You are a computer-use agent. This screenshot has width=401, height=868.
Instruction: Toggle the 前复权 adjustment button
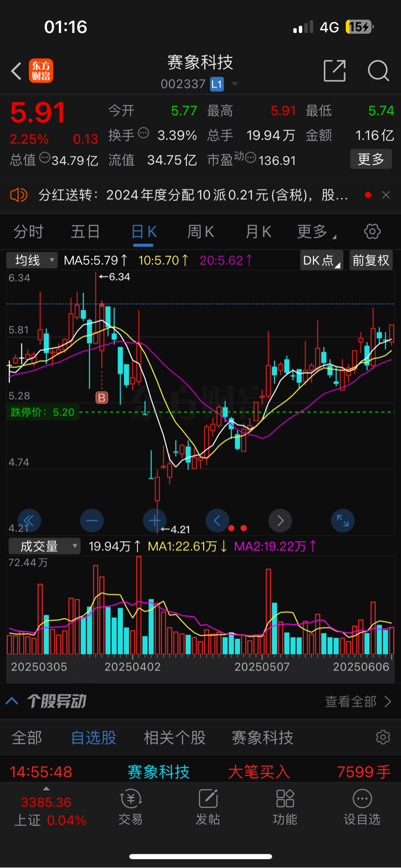(371, 260)
